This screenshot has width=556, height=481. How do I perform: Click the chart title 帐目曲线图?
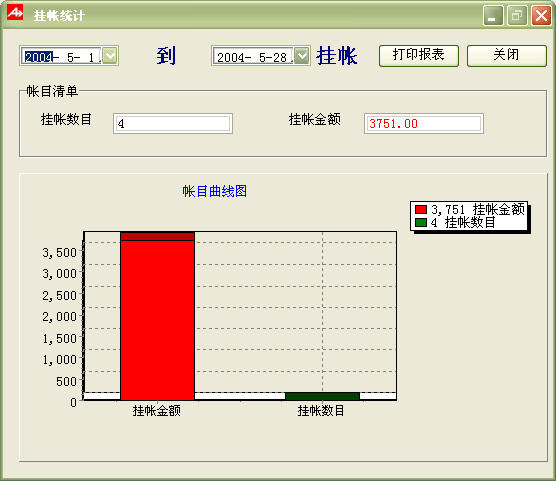(x=215, y=191)
